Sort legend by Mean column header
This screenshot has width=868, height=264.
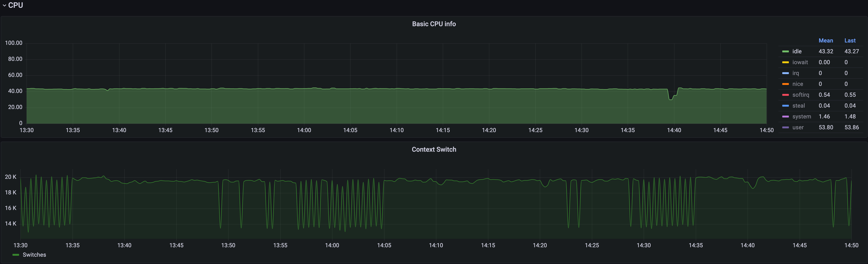pyautogui.click(x=826, y=41)
